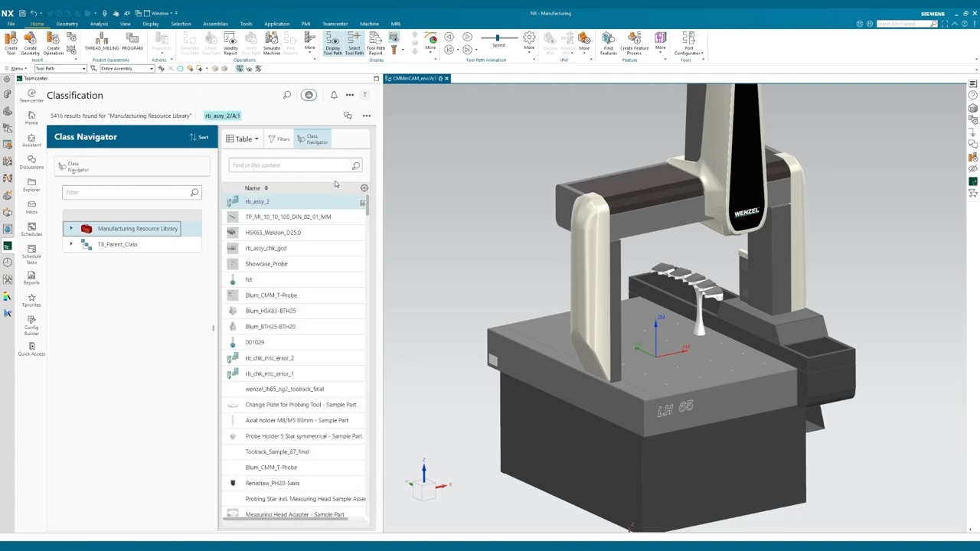Adjust the tool path animation Speed slider
This screenshot has width=980, height=551.
click(x=498, y=38)
